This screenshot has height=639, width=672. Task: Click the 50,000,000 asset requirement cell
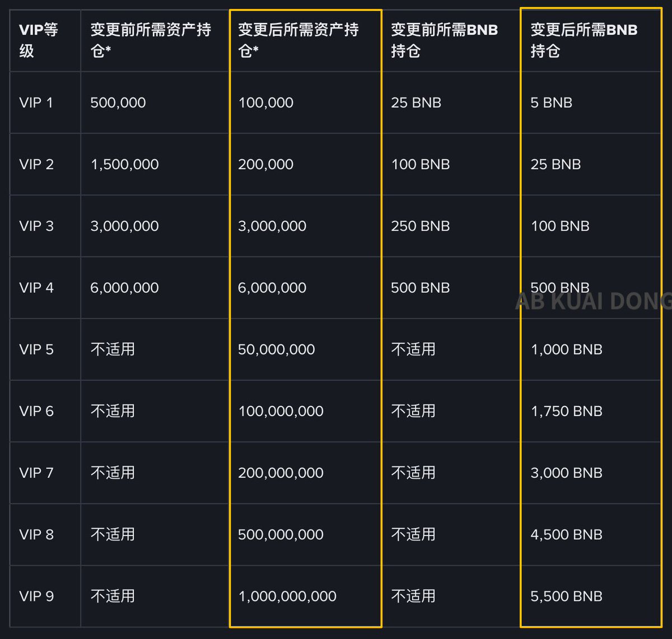point(277,349)
